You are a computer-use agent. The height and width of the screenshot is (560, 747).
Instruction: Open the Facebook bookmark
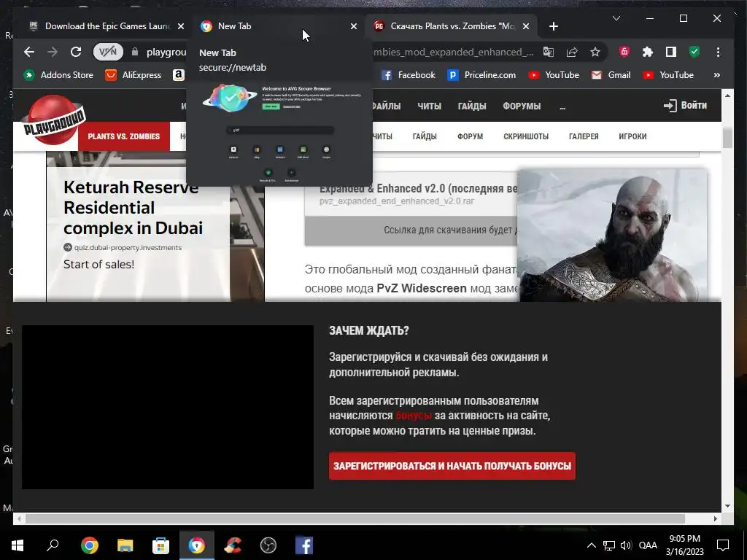409,75
